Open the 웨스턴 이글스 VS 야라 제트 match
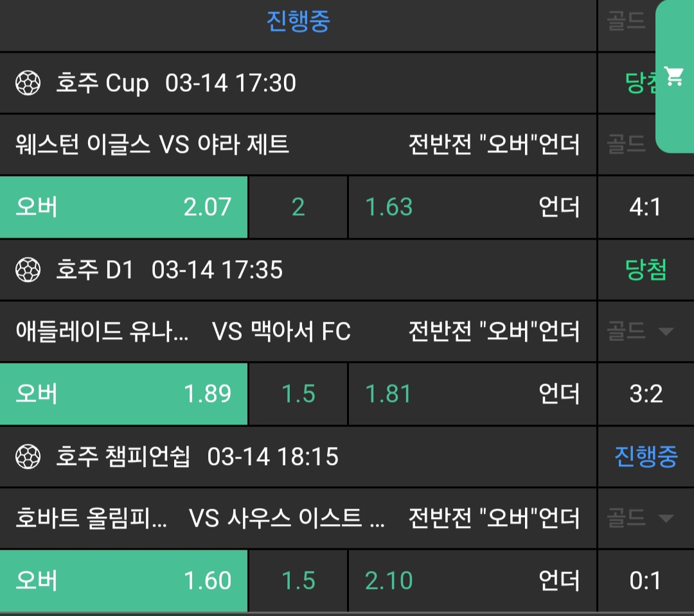 [x=152, y=145]
